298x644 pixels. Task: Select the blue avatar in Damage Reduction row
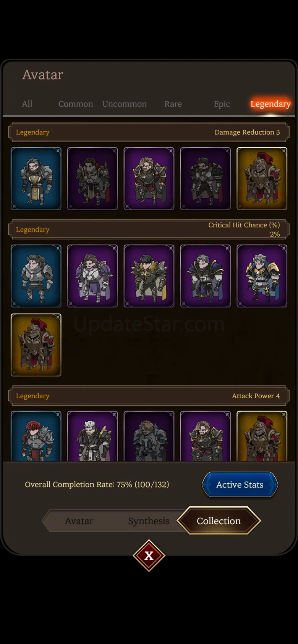[36, 179]
